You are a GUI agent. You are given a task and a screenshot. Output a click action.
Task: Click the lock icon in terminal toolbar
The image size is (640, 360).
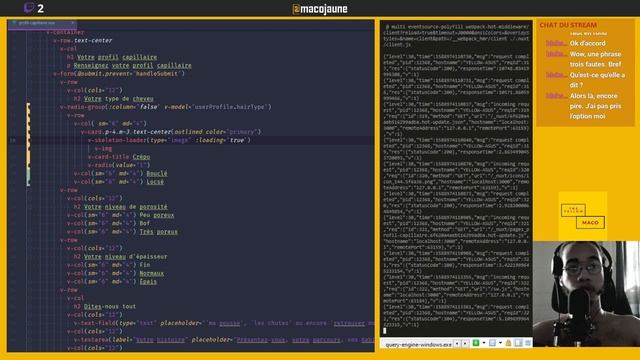click(508, 343)
